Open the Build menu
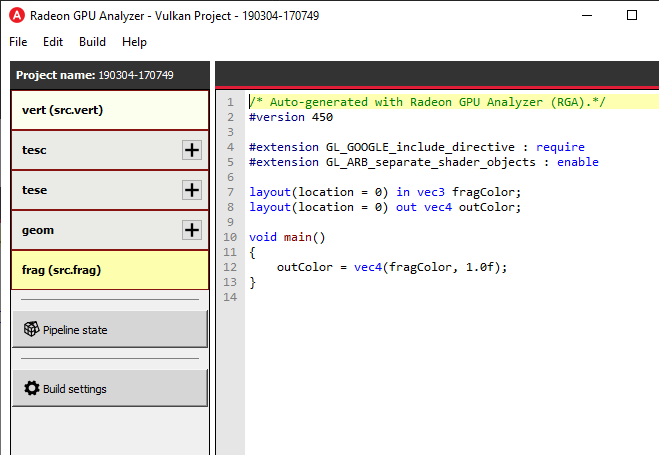 point(92,42)
